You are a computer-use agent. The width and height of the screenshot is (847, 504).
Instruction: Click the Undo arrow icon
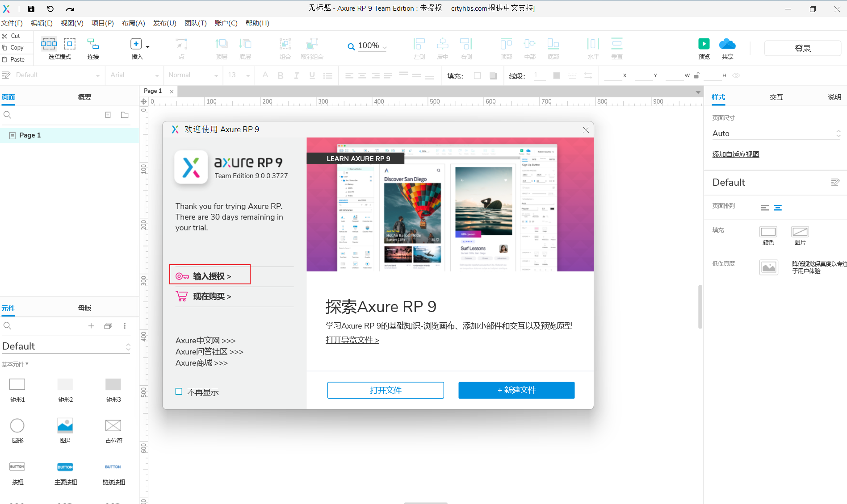pos(50,8)
